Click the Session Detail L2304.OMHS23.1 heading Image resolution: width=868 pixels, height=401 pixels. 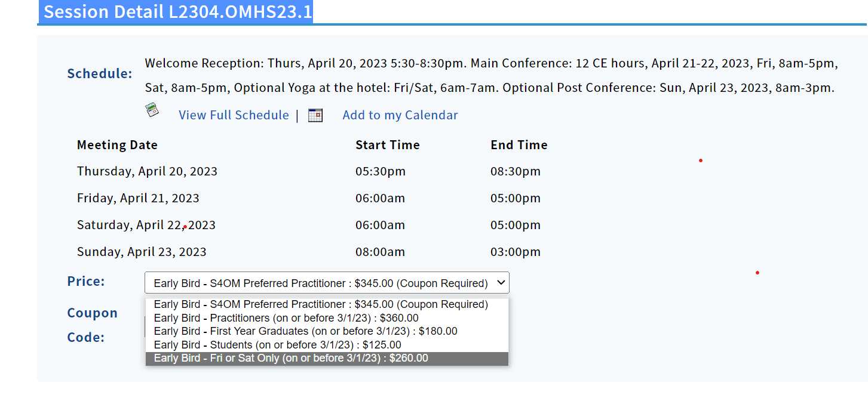[177, 12]
